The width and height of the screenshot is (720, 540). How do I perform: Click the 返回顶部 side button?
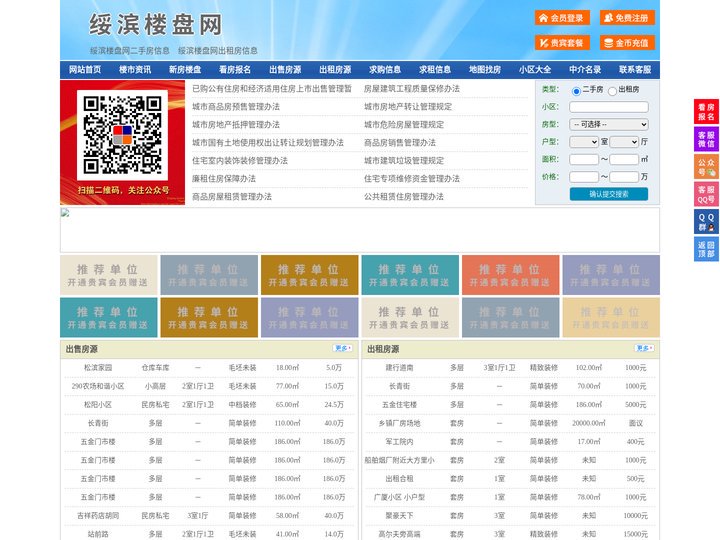[706, 249]
